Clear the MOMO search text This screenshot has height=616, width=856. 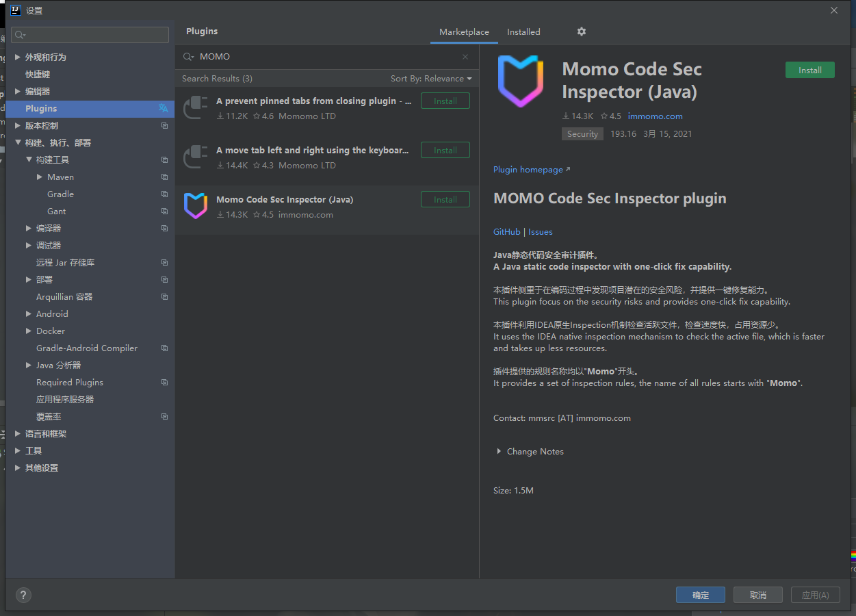pyautogui.click(x=465, y=57)
